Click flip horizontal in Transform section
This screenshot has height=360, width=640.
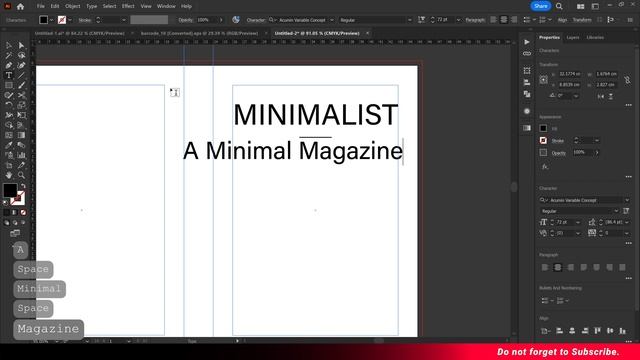click(600, 96)
